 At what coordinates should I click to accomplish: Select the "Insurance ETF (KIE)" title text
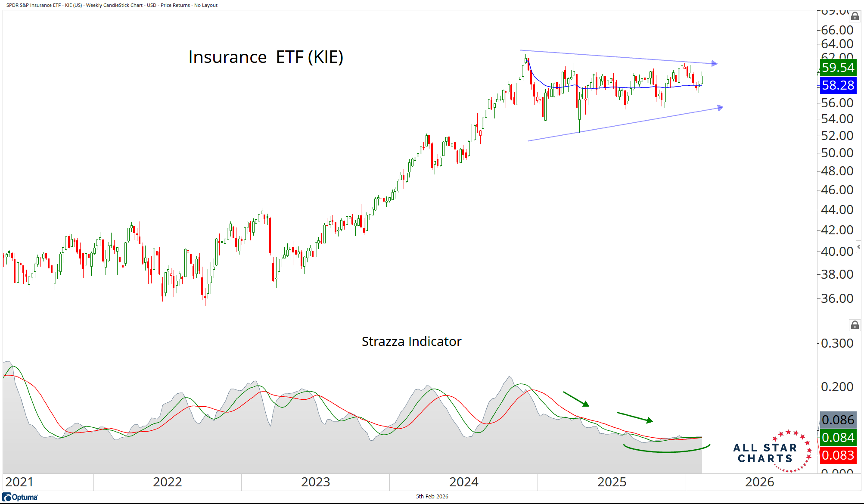(x=266, y=57)
